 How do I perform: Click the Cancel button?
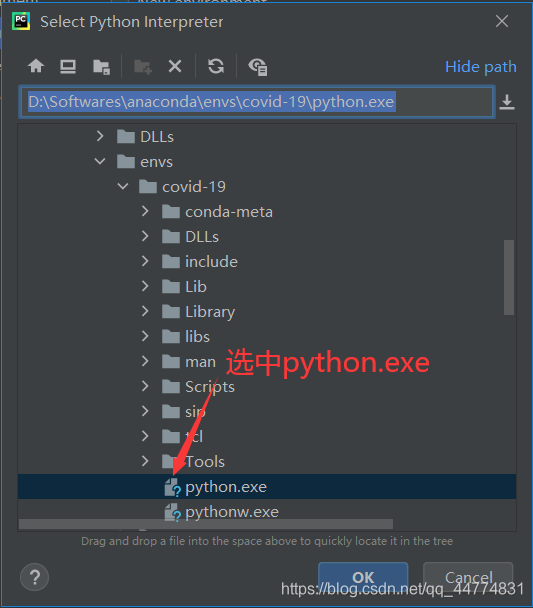coord(468,577)
